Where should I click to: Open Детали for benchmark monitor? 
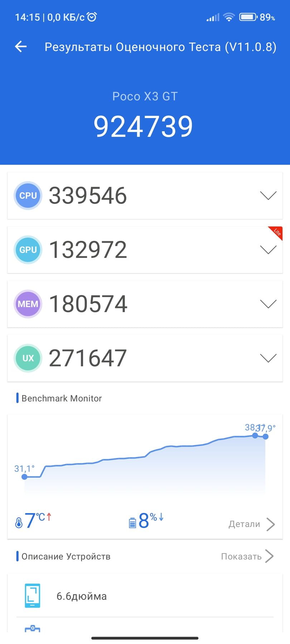click(245, 524)
